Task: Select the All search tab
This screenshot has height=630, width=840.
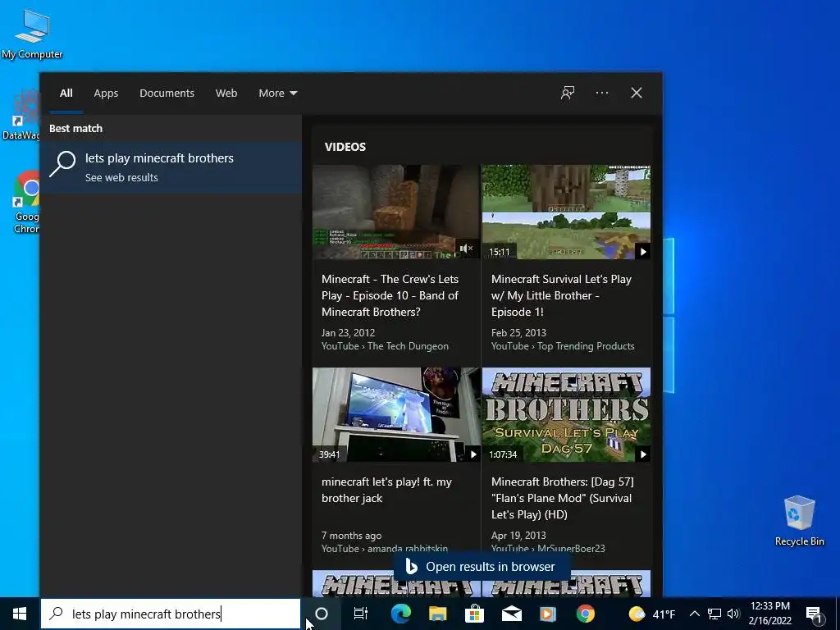Action: [66, 93]
